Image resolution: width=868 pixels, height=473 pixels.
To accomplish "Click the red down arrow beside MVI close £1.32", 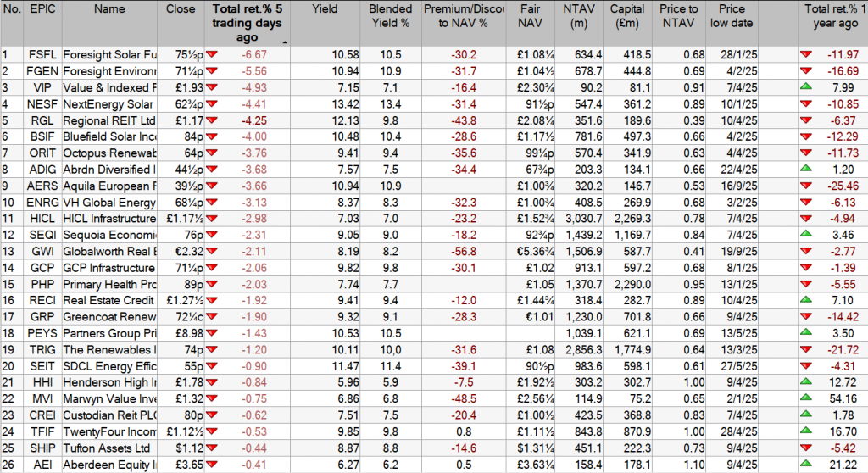I will pyautogui.click(x=211, y=398).
